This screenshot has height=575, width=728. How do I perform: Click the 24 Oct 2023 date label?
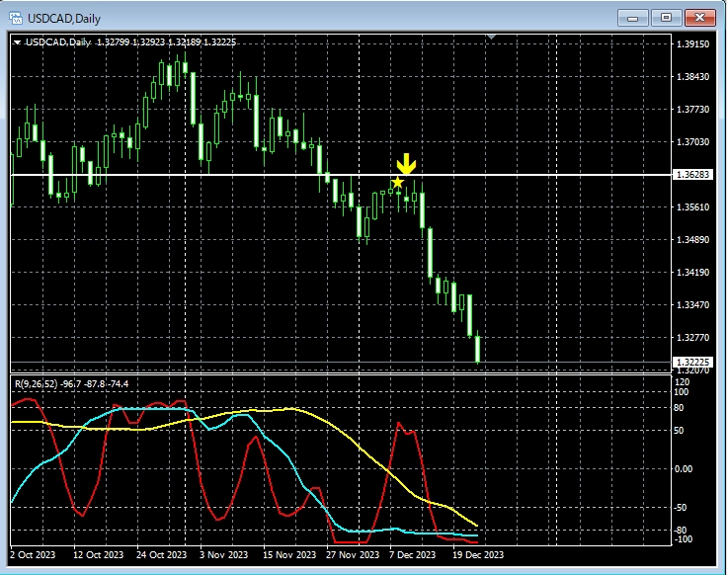(x=160, y=555)
